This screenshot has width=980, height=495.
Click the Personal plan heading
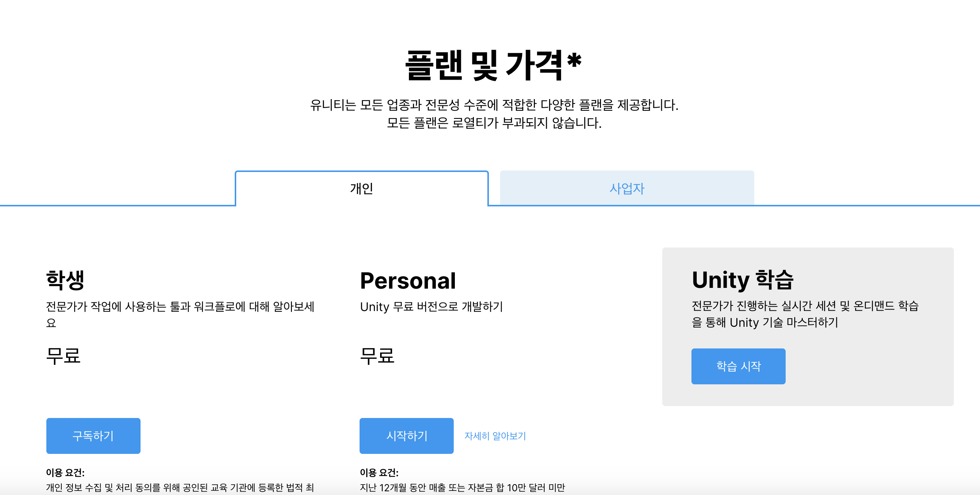pos(408,281)
